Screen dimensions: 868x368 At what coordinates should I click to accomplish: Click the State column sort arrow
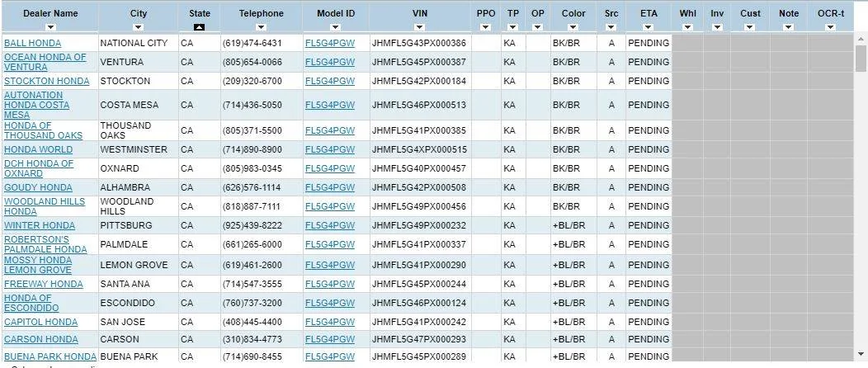[200, 27]
